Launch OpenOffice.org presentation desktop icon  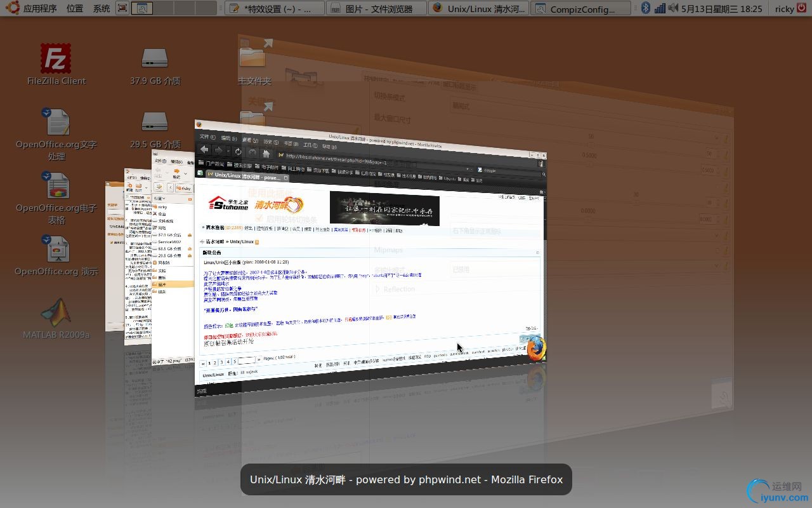pyautogui.click(x=56, y=256)
